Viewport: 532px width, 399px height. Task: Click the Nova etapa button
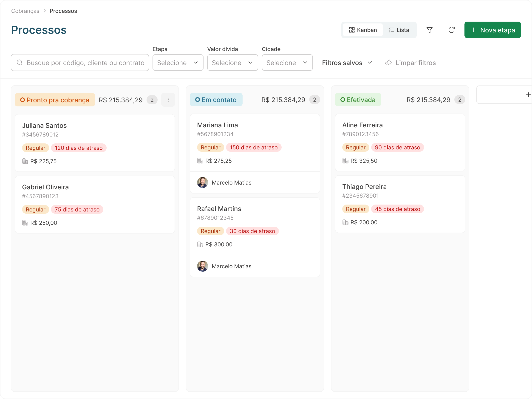[x=492, y=30]
